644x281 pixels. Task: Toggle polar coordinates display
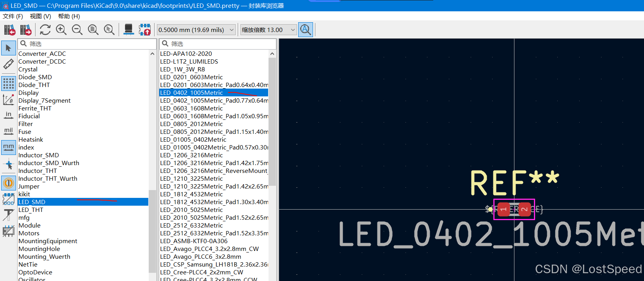[9, 100]
